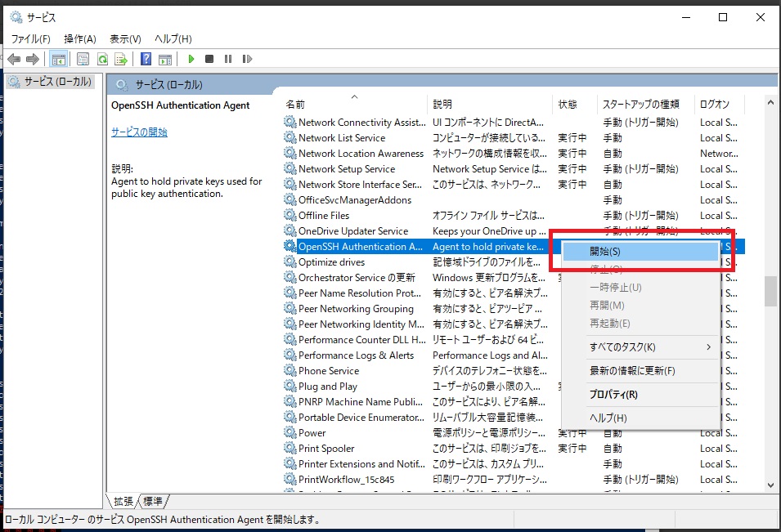Toggle the action pane toolbar icon
Viewport: 781px width, 532px height.
point(165,59)
